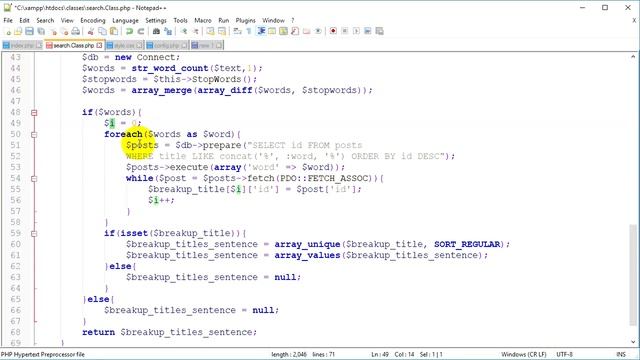Image resolution: width=640 pixels, height=360 pixels.
Task: Toggle INS insert mode in status bar
Action: point(621,354)
